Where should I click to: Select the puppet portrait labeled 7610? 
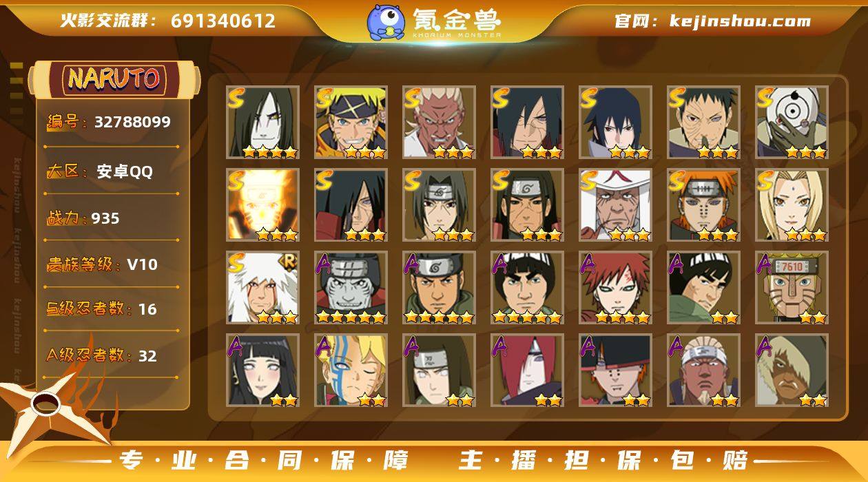792,287
